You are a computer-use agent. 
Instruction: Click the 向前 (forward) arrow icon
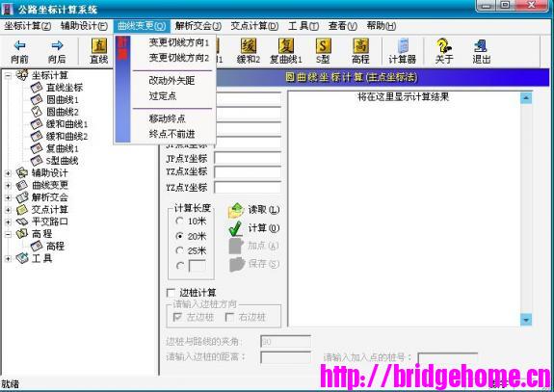tap(19, 45)
